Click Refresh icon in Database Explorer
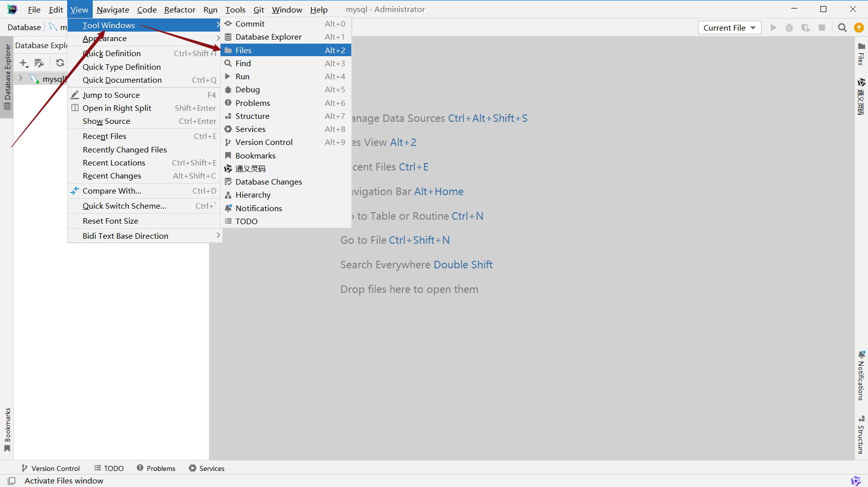Image resolution: width=868 pixels, height=487 pixels. pos(60,63)
